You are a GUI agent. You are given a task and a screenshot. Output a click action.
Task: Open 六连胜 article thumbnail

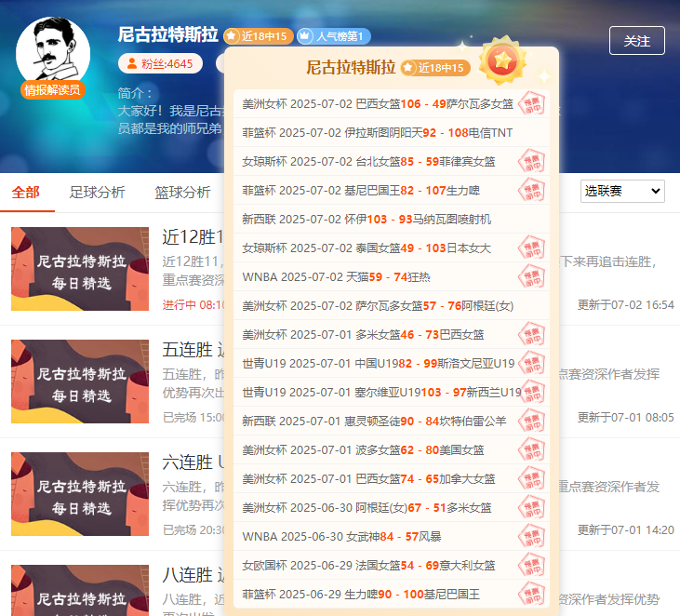[80, 494]
